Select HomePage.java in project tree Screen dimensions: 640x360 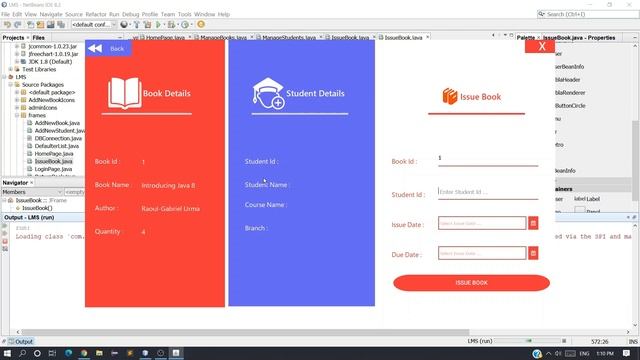(54, 154)
